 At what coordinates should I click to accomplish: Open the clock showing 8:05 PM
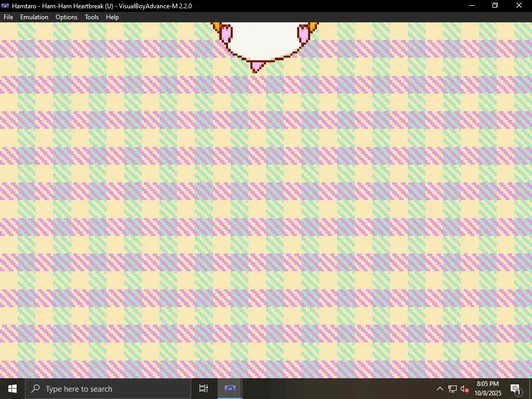click(x=487, y=389)
